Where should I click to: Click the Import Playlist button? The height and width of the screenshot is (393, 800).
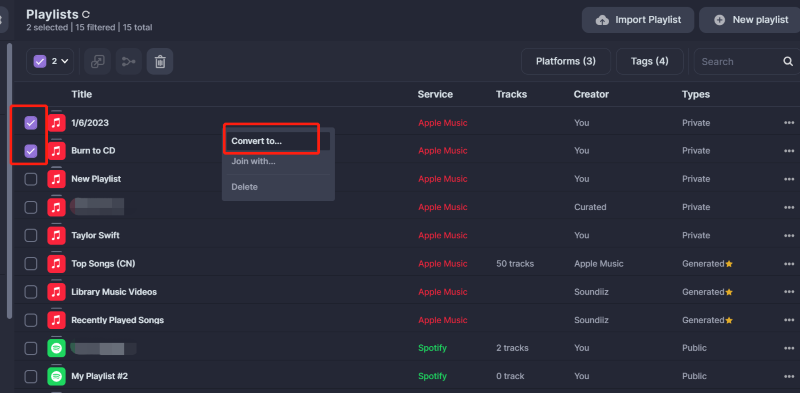pyautogui.click(x=638, y=20)
